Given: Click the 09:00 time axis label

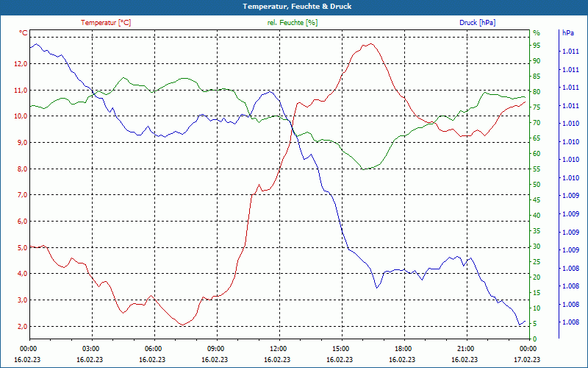Looking at the screenshot, I should (215, 349).
